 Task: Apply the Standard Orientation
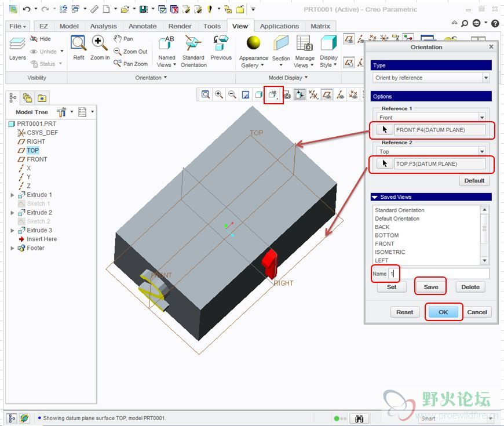tap(193, 52)
